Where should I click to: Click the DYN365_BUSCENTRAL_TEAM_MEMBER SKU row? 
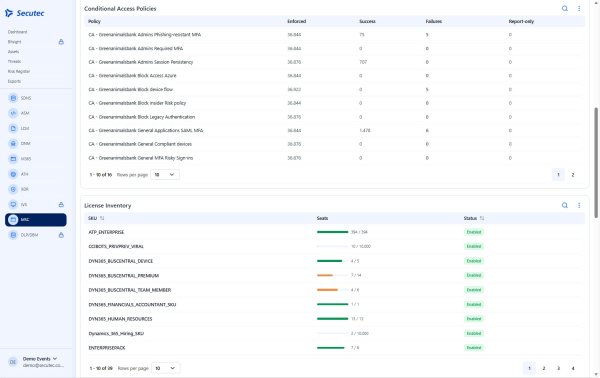(334, 290)
